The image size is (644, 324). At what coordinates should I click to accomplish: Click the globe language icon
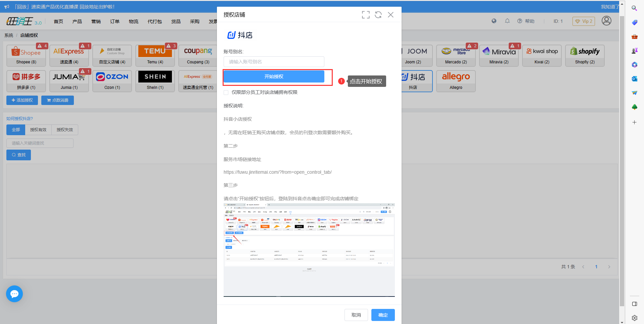494,21
